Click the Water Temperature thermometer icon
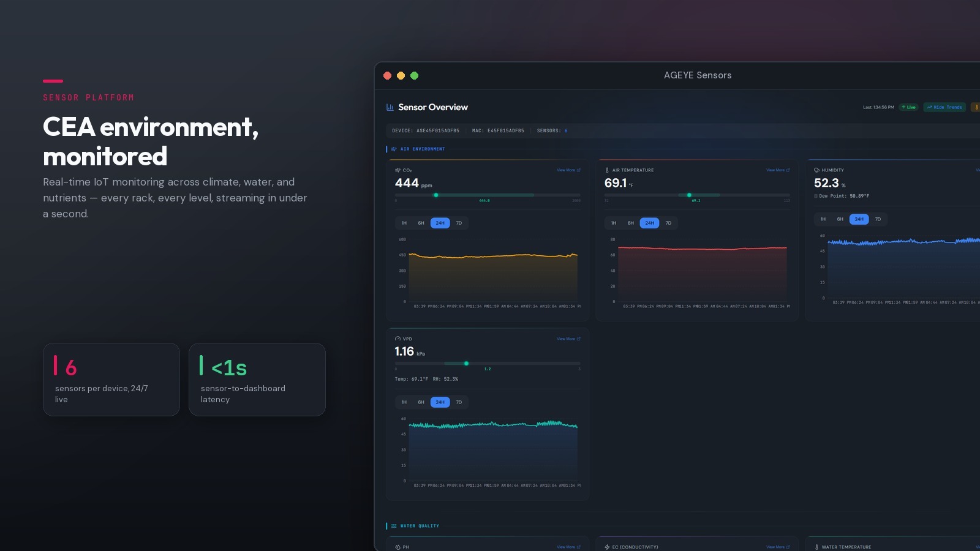The width and height of the screenshot is (980, 551). click(816, 547)
